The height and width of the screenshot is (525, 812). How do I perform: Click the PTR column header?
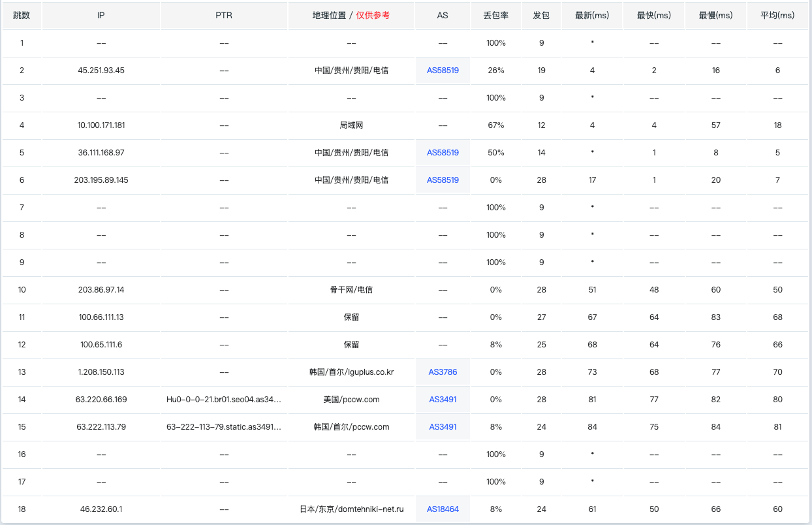click(224, 16)
